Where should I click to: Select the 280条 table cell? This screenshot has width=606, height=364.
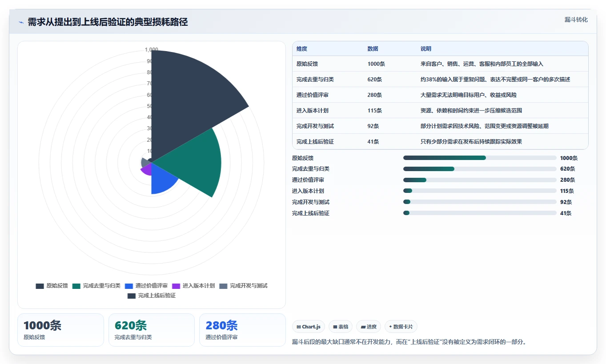pyautogui.click(x=375, y=95)
